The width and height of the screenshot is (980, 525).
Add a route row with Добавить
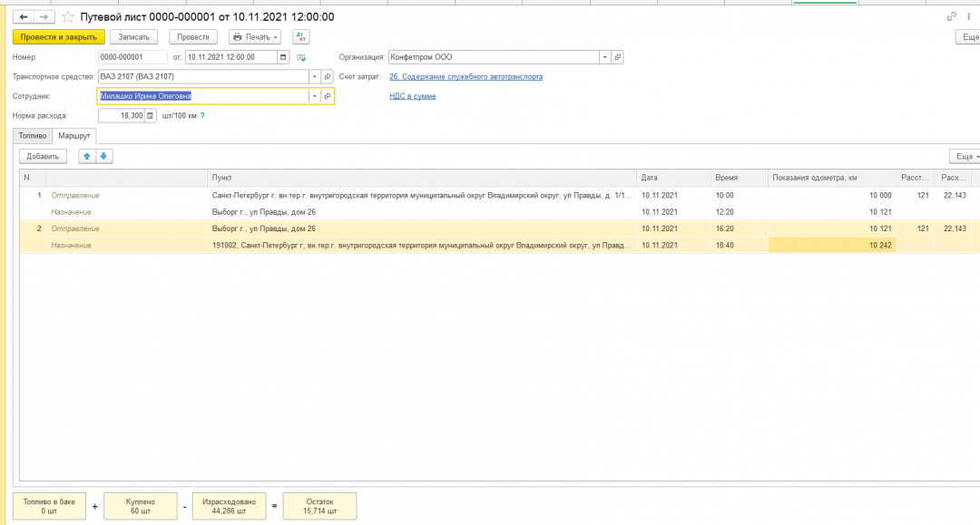(x=44, y=156)
